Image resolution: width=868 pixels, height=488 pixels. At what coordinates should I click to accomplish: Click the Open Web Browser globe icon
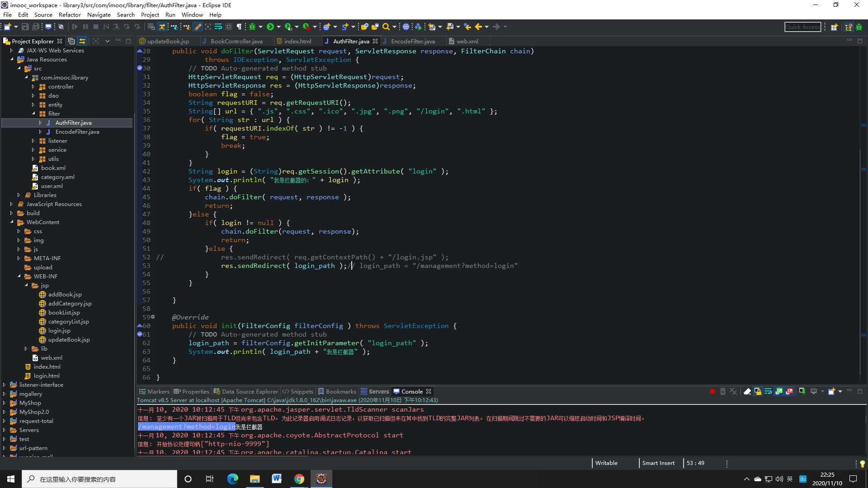coord(406,27)
